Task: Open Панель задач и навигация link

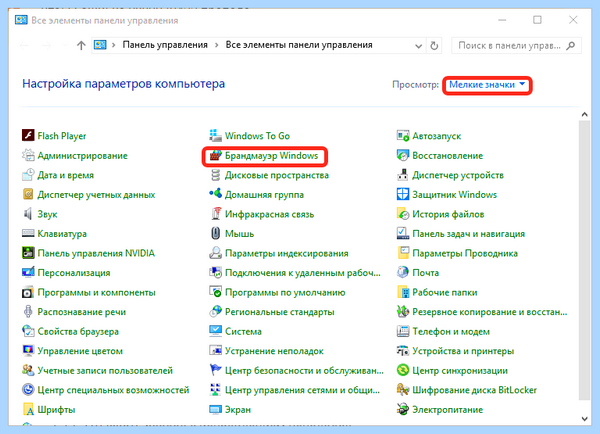Action: [x=469, y=234]
